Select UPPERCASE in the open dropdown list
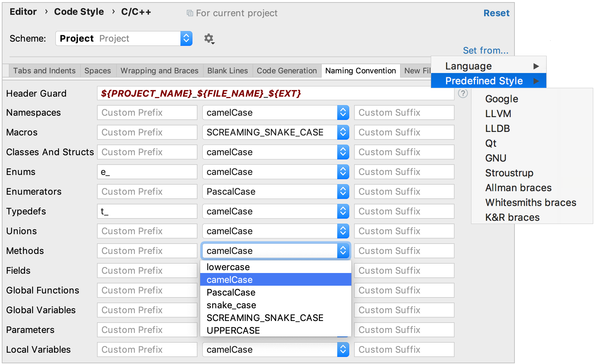Screen dimensions: 595x364 (233, 330)
